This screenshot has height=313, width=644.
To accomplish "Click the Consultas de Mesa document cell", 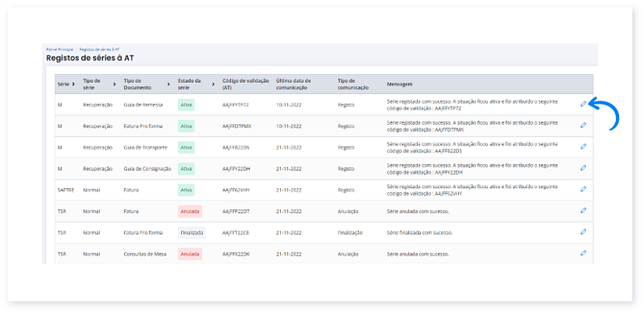I will (145, 254).
